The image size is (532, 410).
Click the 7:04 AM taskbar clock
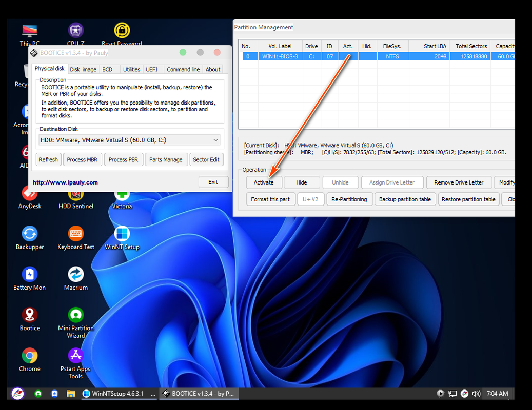[x=497, y=394]
